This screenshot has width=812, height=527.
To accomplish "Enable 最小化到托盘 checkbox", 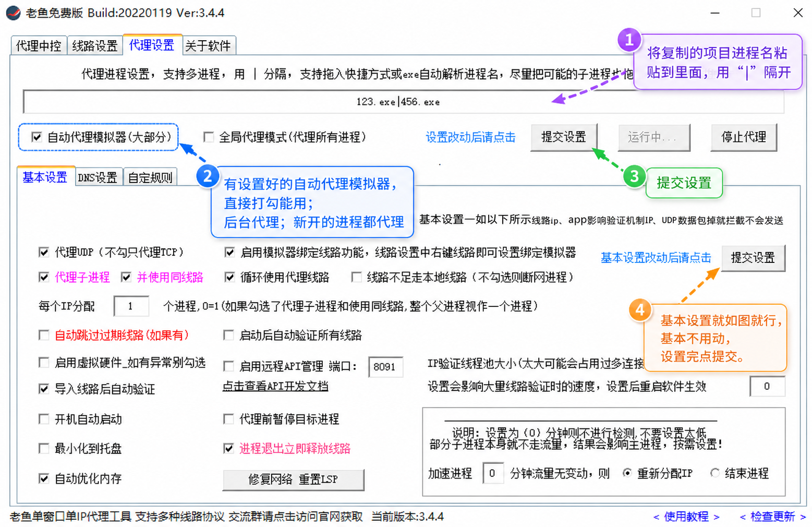I will coord(44,448).
